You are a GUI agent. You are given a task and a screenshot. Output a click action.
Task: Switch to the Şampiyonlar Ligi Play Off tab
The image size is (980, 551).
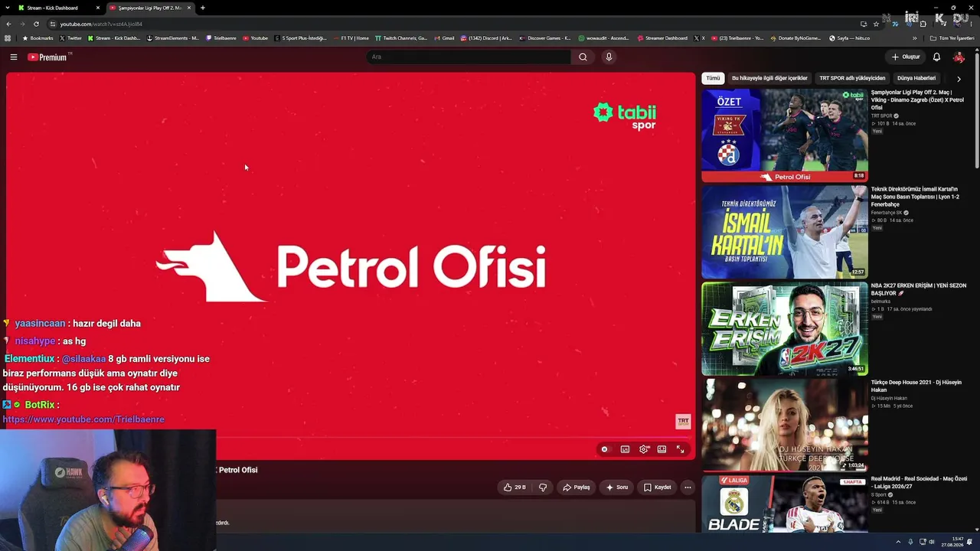pyautogui.click(x=150, y=8)
